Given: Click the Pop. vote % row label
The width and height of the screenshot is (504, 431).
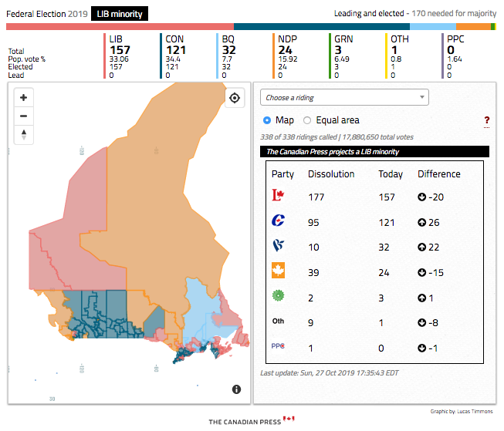Looking at the screenshot, I should (27, 59).
